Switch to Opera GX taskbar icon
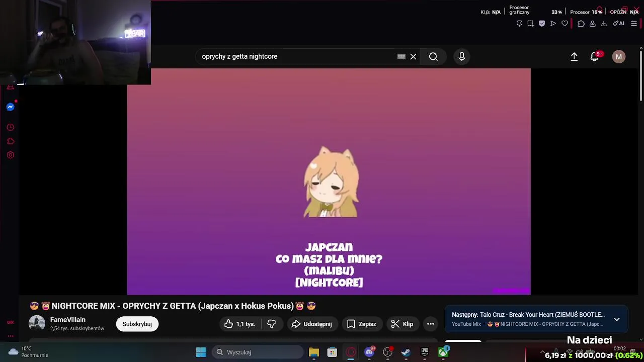The width and height of the screenshot is (644, 362). pyautogui.click(x=351, y=352)
